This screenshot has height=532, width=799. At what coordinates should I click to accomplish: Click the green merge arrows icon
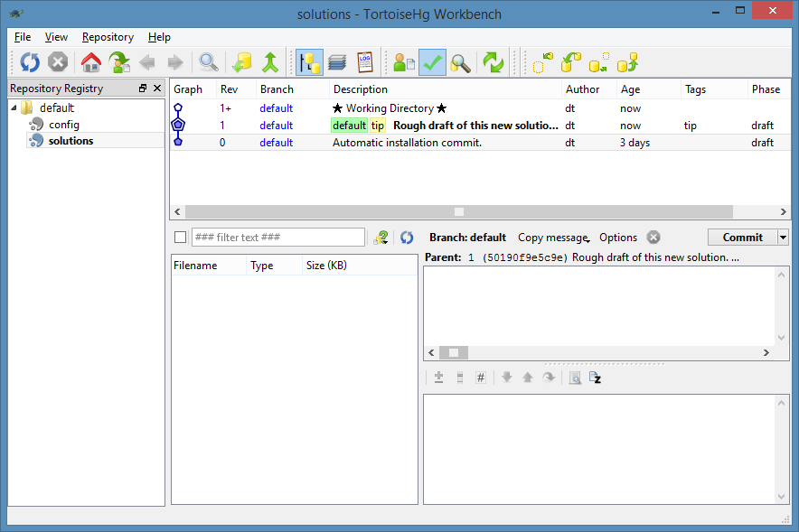click(270, 62)
